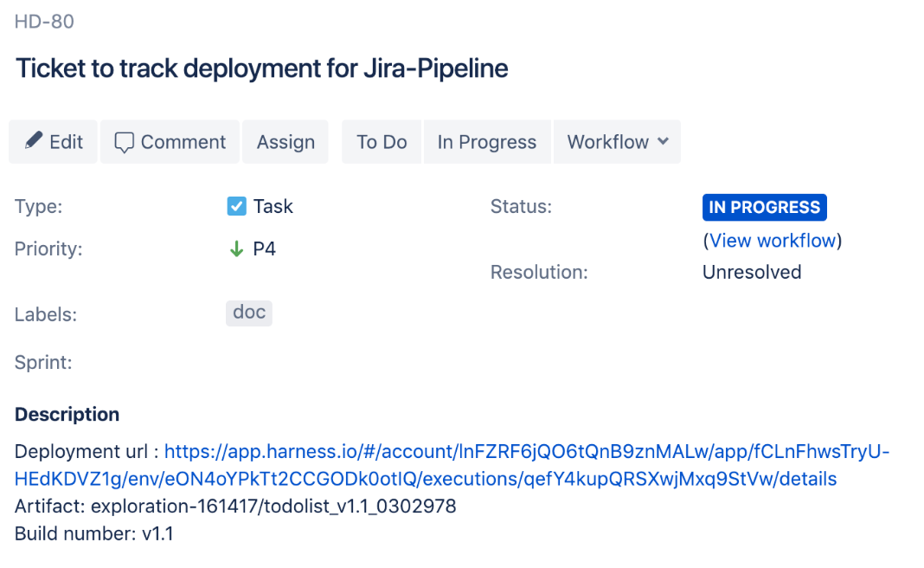Click the 'Priority:' field label
Screen dimensions: 924x568
click(48, 248)
